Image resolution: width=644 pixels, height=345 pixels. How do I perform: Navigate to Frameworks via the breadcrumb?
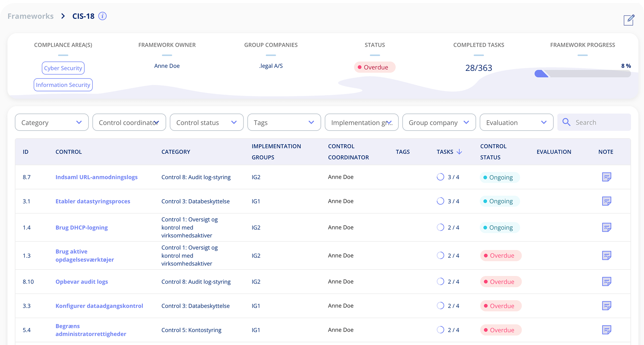tap(30, 16)
